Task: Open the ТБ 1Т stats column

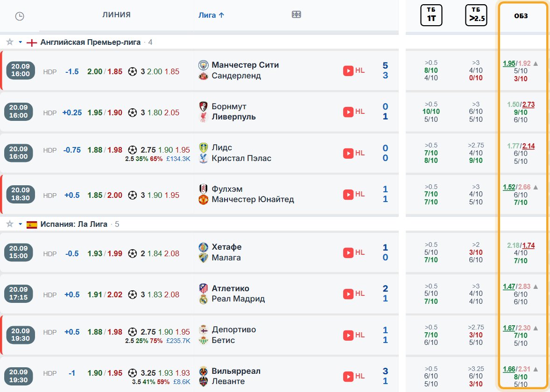Action: (x=431, y=15)
